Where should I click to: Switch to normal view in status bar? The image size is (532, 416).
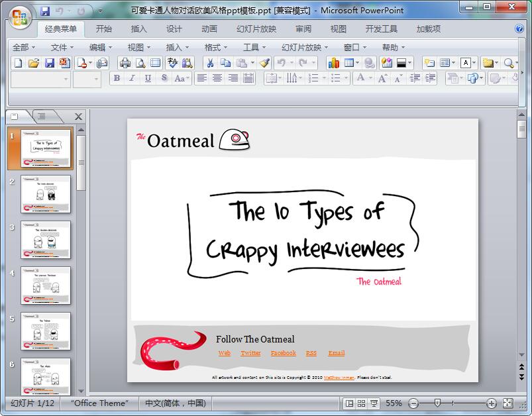click(x=349, y=403)
